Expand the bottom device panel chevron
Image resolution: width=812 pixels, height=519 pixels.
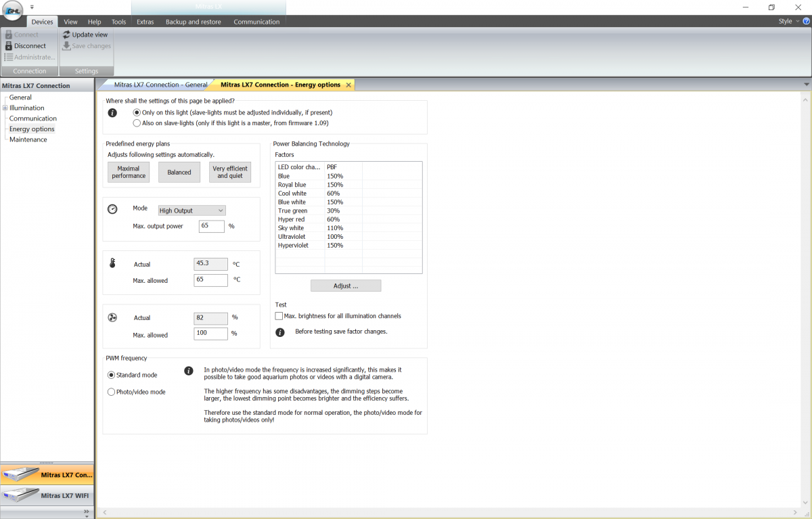(x=87, y=513)
